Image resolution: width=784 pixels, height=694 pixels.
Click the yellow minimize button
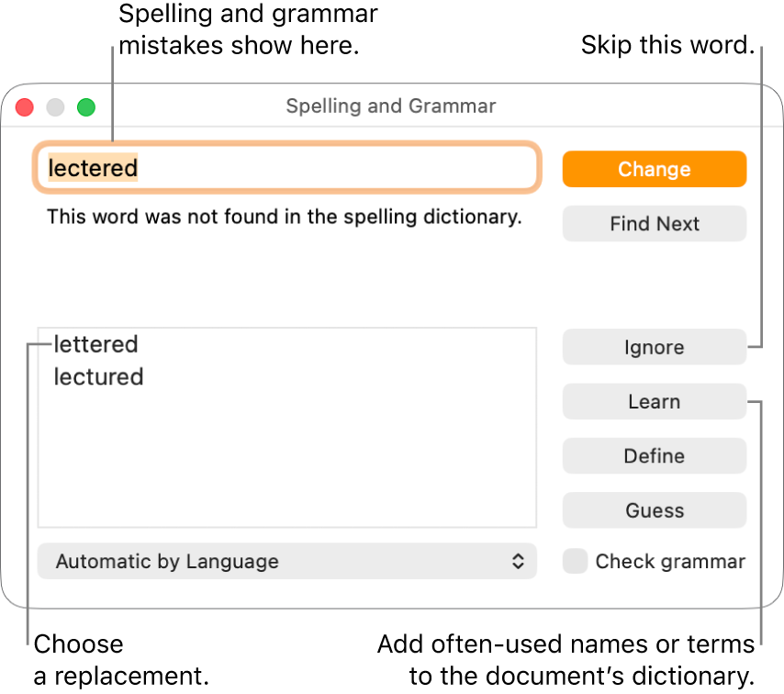click(x=55, y=106)
